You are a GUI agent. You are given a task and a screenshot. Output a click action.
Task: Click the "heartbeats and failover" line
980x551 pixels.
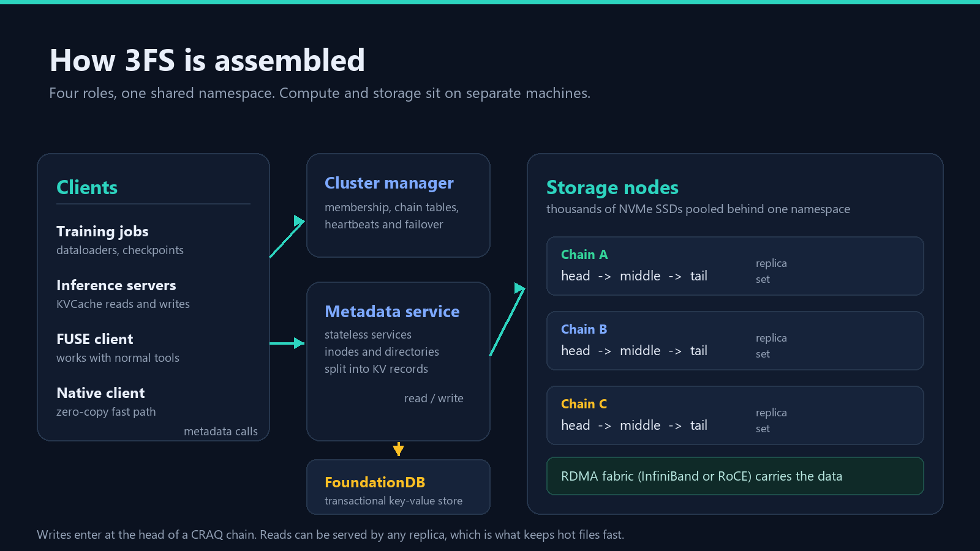[383, 225]
